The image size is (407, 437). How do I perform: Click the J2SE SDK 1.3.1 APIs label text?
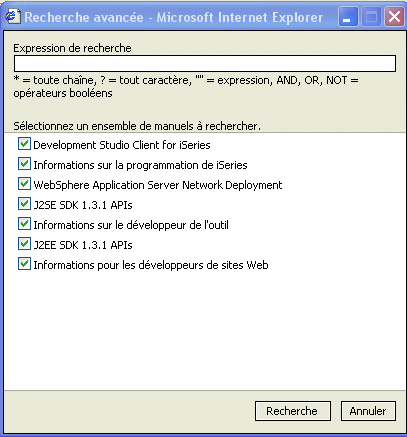click(83, 205)
